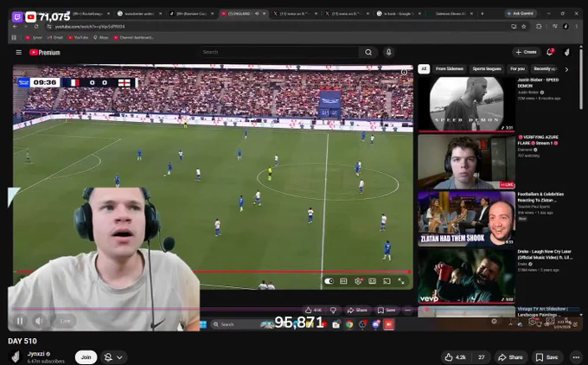
Task: Open a new browser tab with plus
Action: point(483,14)
